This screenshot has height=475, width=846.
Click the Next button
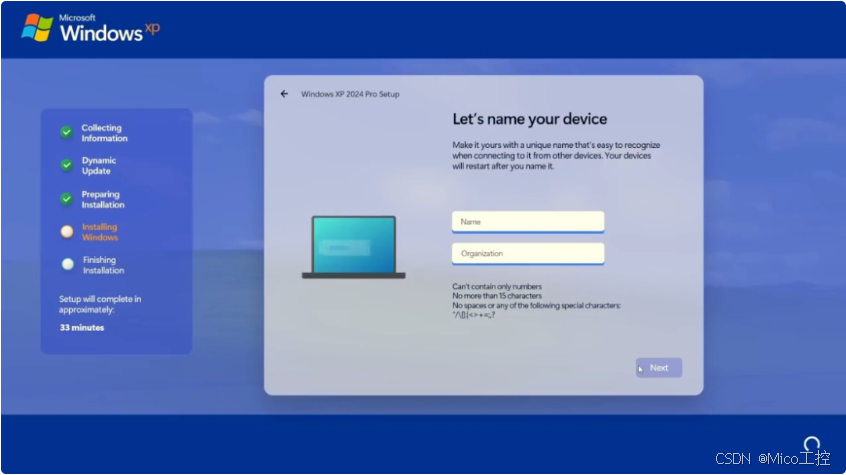pyautogui.click(x=659, y=368)
